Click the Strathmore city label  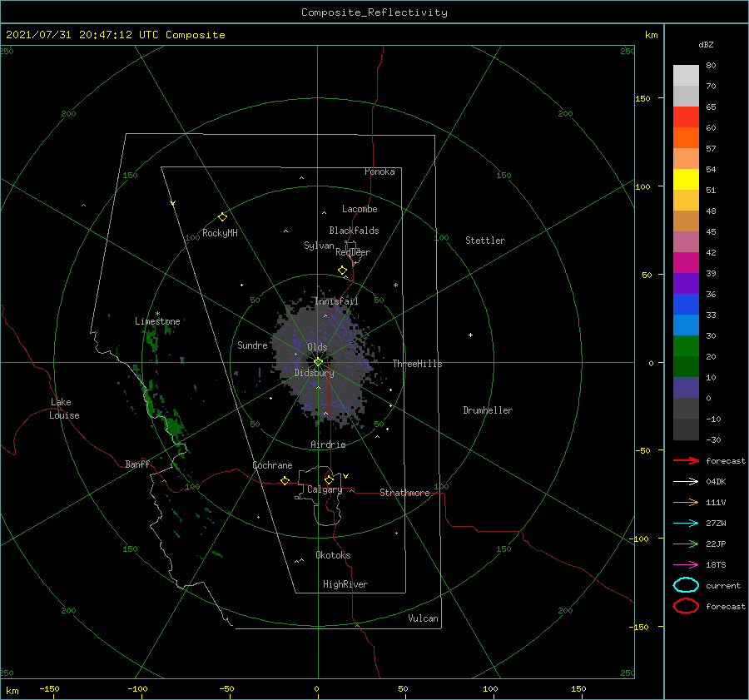pos(404,493)
